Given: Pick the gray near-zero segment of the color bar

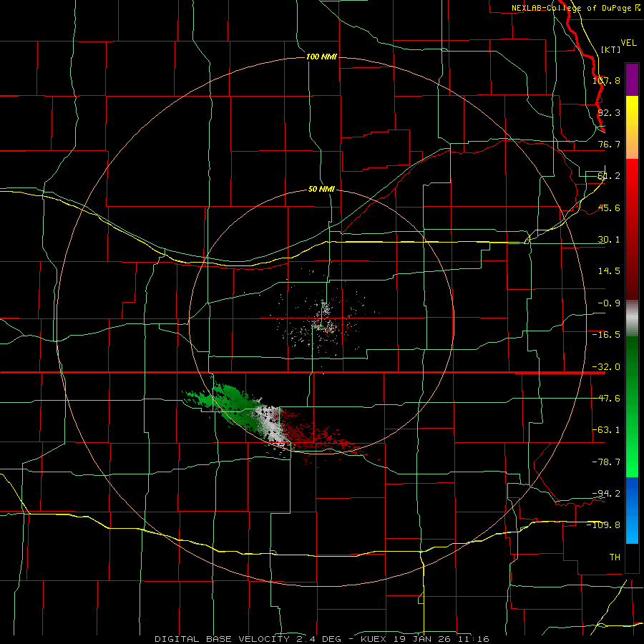Looking at the screenshot, I should point(632,318).
